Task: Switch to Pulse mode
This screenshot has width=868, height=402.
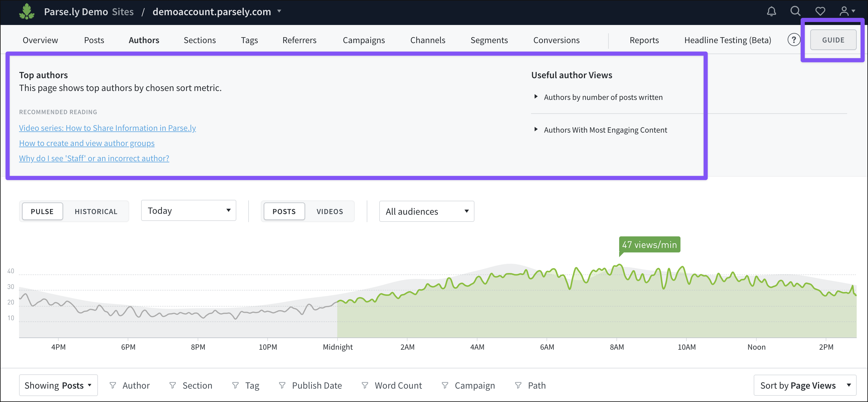Action: pyautogui.click(x=42, y=211)
